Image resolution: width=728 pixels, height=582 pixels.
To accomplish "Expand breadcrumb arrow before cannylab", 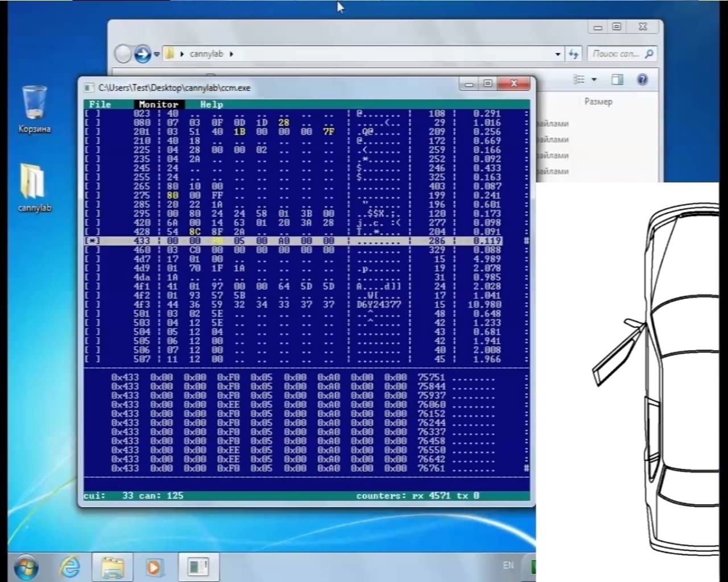I will 182,54.
